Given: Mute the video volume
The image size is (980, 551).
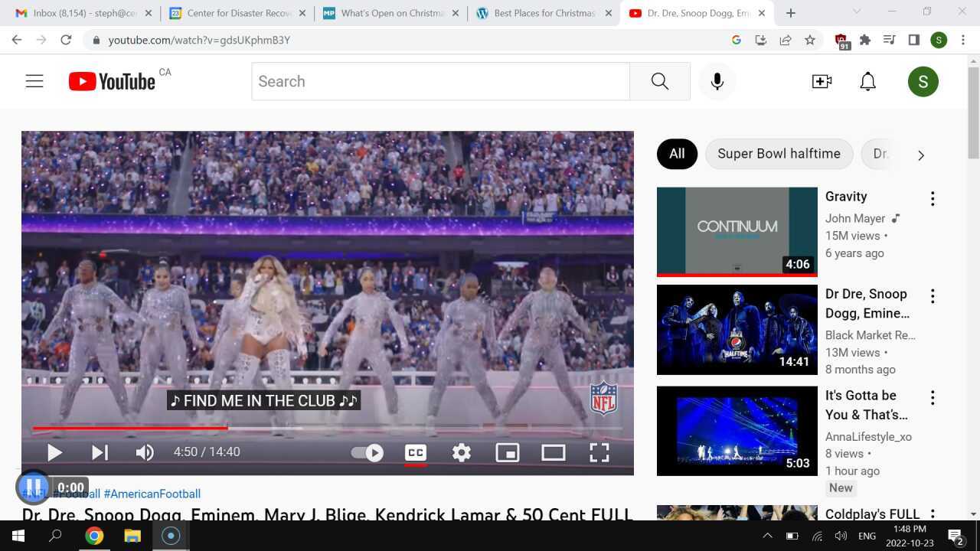Looking at the screenshot, I should [x=145, y=452].
